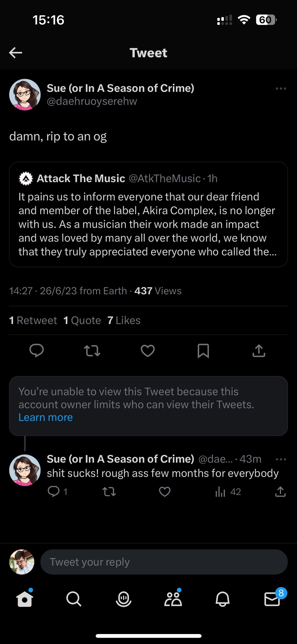The width and height of the screenshot is (297, 644).
Task: Tap reply bubble under the main tweet
Action: point(36,351)
